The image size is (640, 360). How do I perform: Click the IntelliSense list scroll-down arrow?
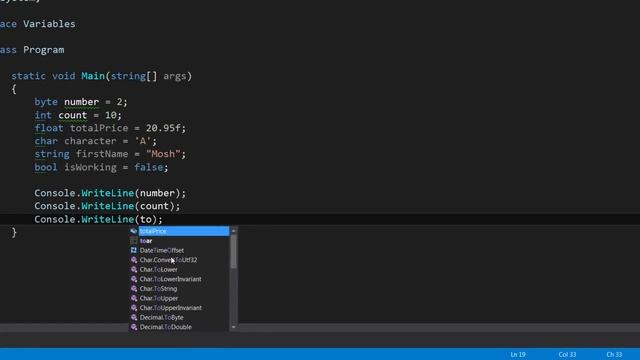233,327
